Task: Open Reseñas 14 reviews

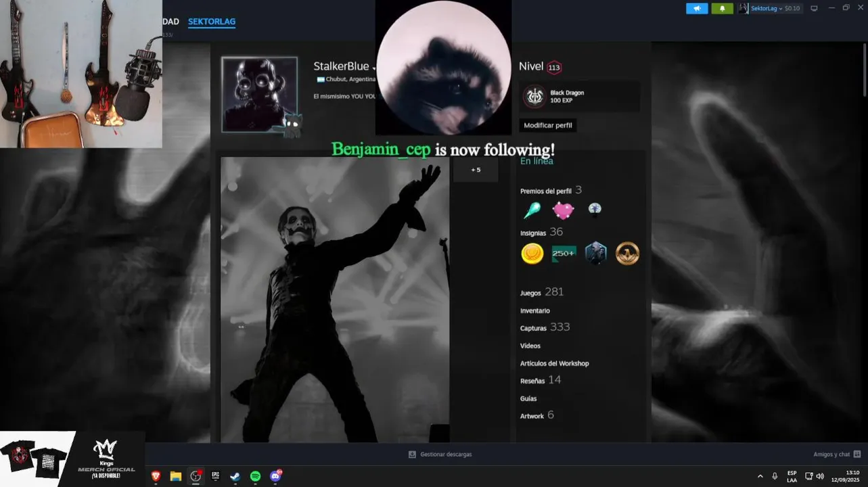Action: coord(541,380)
